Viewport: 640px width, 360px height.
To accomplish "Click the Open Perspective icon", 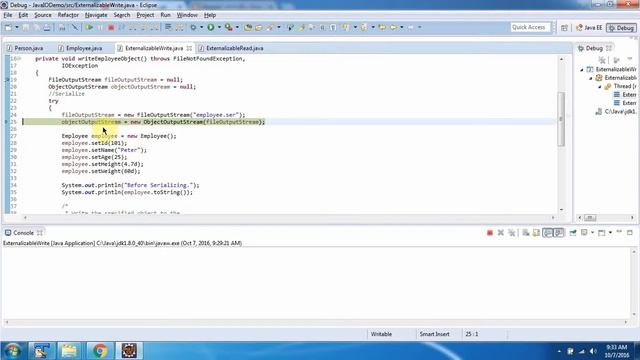I will [x=564, y=28].
